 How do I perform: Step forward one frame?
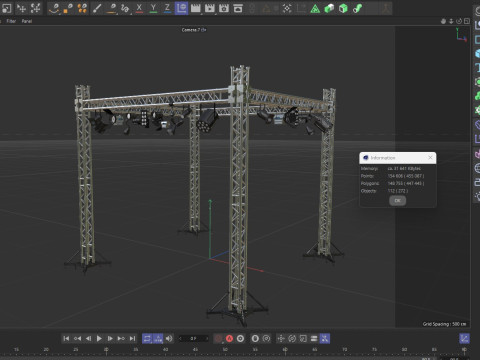(x=110, y=338)
